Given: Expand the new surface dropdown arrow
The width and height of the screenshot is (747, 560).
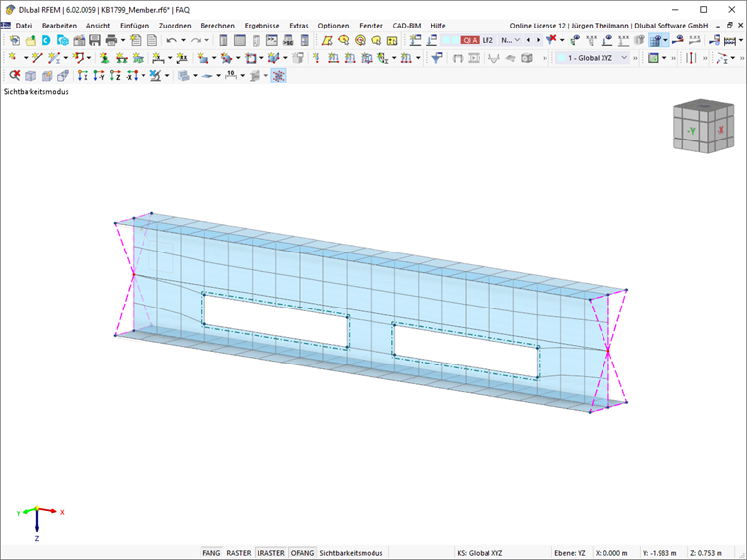Looking at the screenshot, I should tap(214, 58).
